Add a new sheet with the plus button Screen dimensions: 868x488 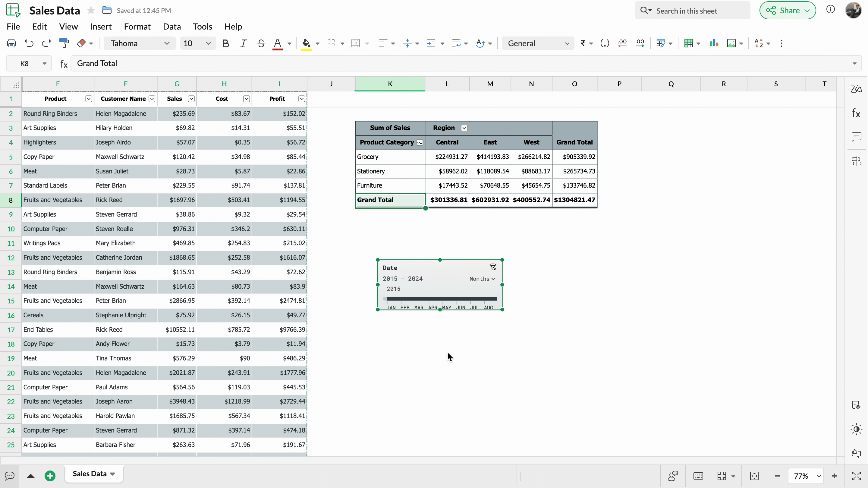coord(50,476)
